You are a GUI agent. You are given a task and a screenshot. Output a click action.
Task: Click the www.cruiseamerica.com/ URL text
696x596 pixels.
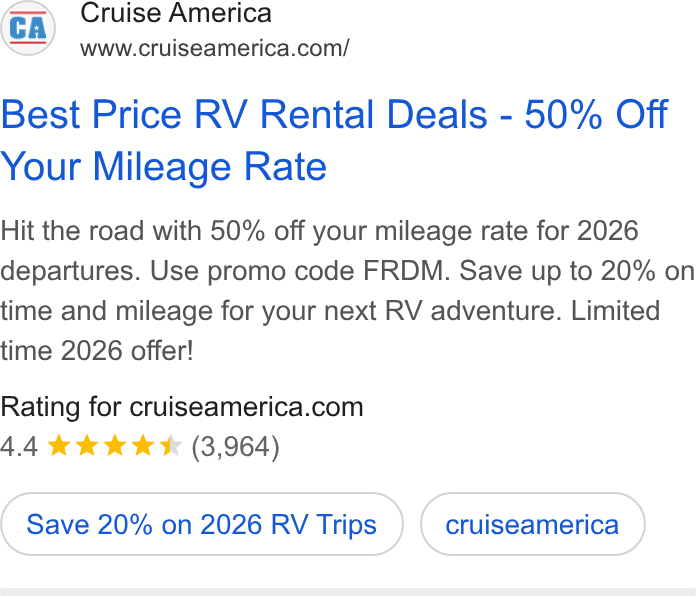pos(215,48)
